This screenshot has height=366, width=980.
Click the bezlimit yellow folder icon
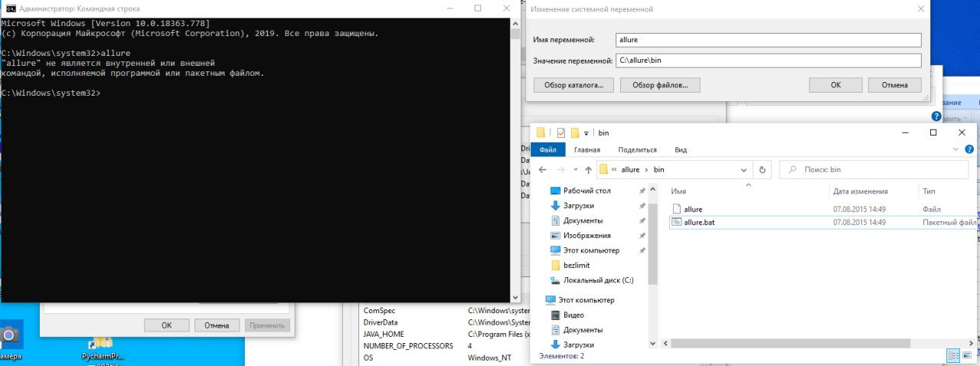556,266
